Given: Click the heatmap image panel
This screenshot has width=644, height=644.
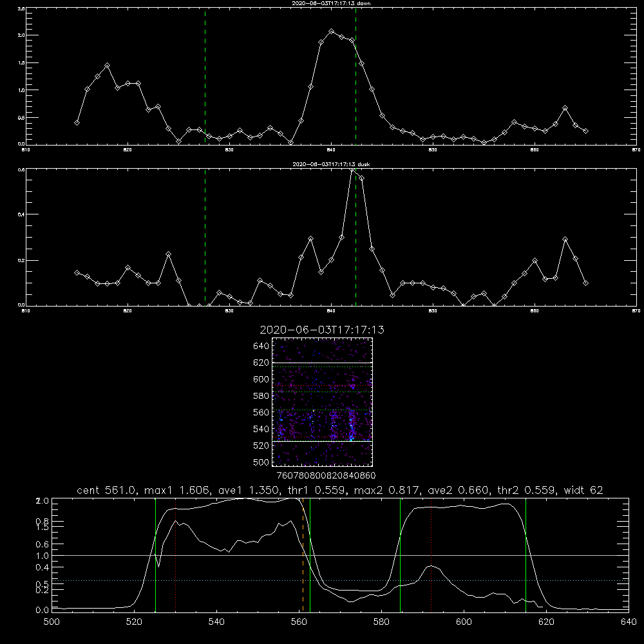Looking at the screenshot, I should [x=322, y=402].
